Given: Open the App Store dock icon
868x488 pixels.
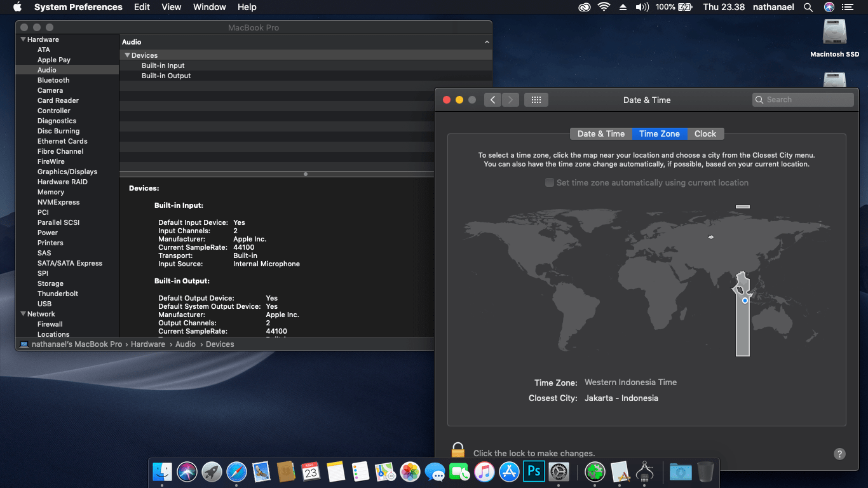Looking at the screenshot, I should tap(509, 471).
